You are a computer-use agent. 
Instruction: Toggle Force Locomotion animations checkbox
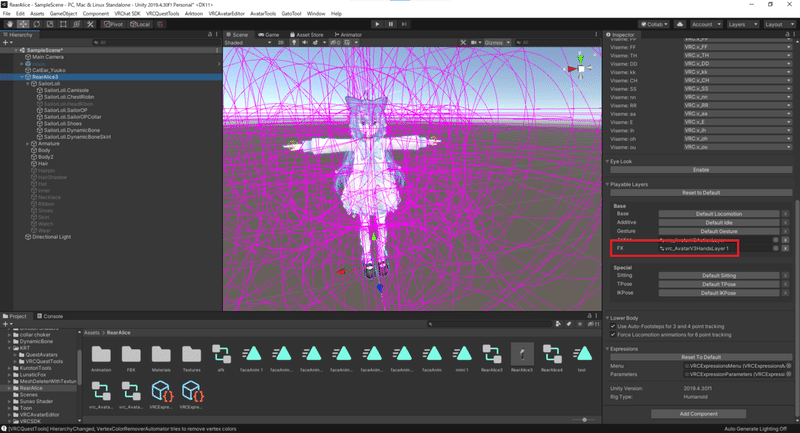[x=613, y=335]
